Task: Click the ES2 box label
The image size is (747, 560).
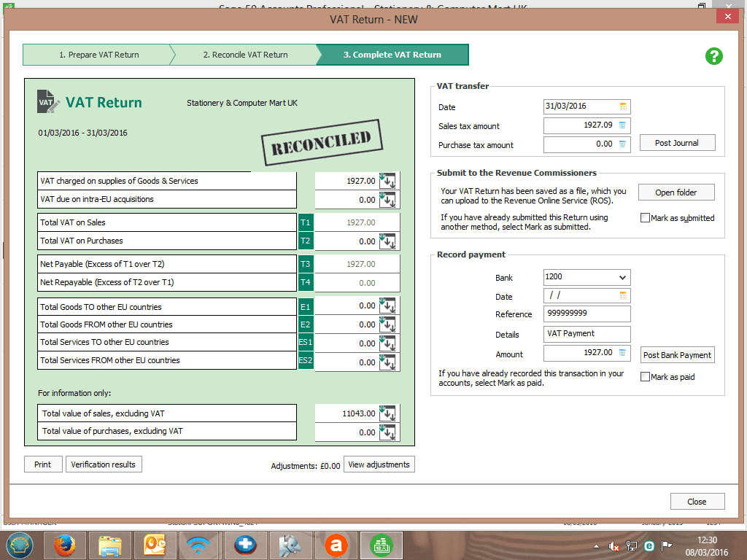Action: click(306, 360)
